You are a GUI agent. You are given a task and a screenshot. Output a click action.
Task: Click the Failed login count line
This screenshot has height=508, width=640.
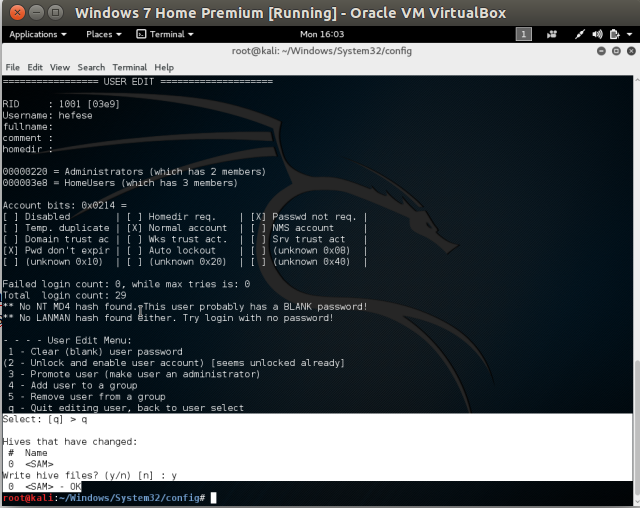point(126,284)
